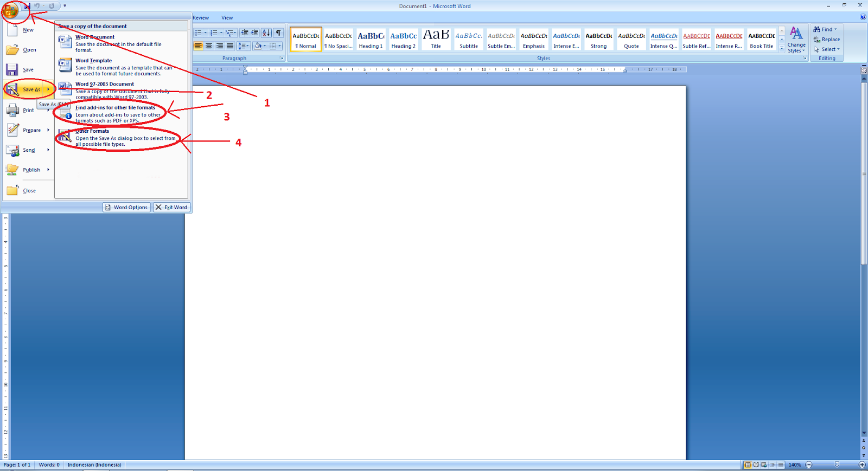Image resolution: width=868 pixels, height=471 pixels.
Task: Expand the Send submenu arrow
Action: point(48,150)
